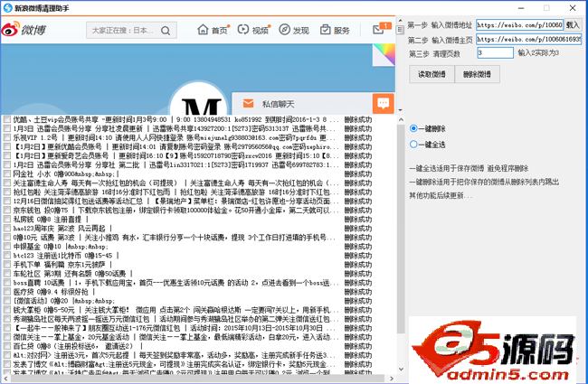588x384 pixels.
Task: Click the profile avatar with letter M
Action: 199,98
